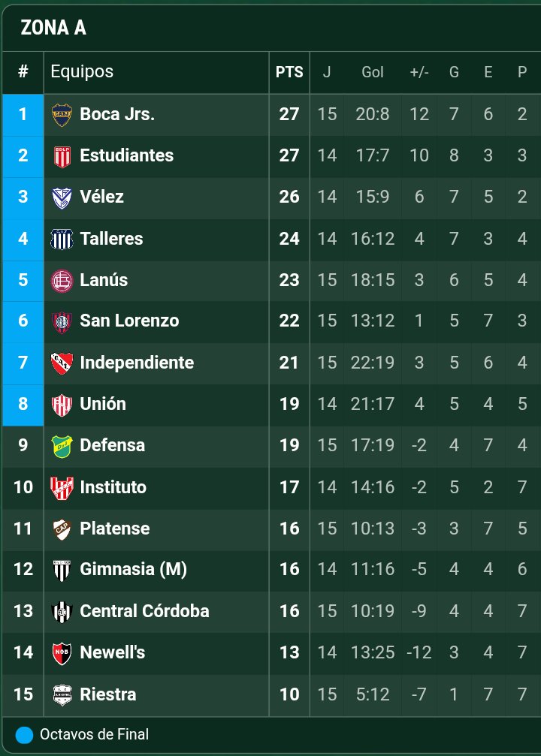Click the Defensa green-yellow badge
Screen dimensions: 541x756
tap(61, 446)
